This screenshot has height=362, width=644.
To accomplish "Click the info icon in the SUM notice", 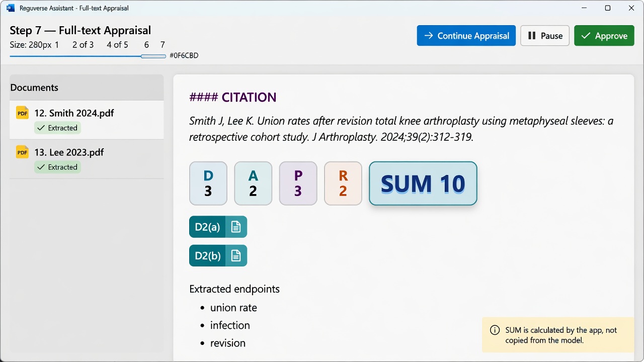I will click(x=495, y=330).
